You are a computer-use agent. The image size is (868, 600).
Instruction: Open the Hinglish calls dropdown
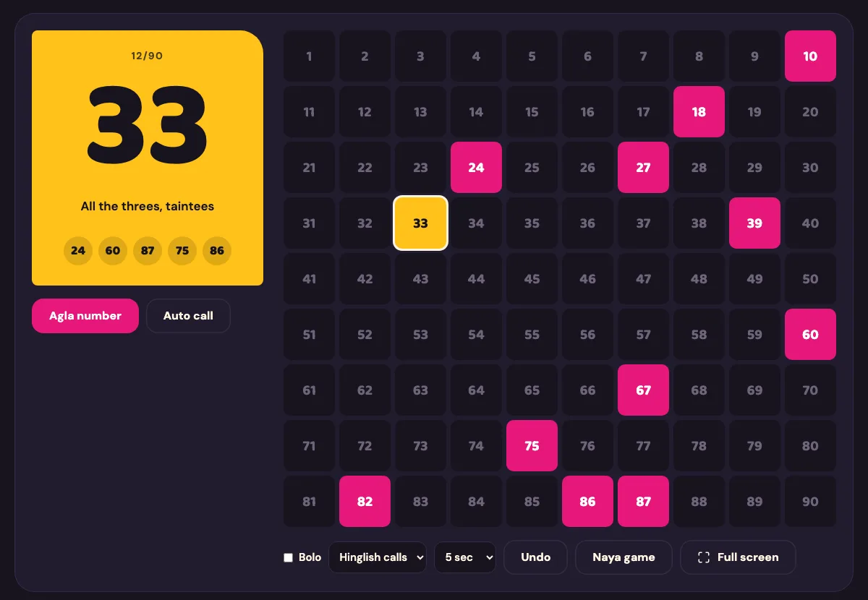tap(378, 557)
